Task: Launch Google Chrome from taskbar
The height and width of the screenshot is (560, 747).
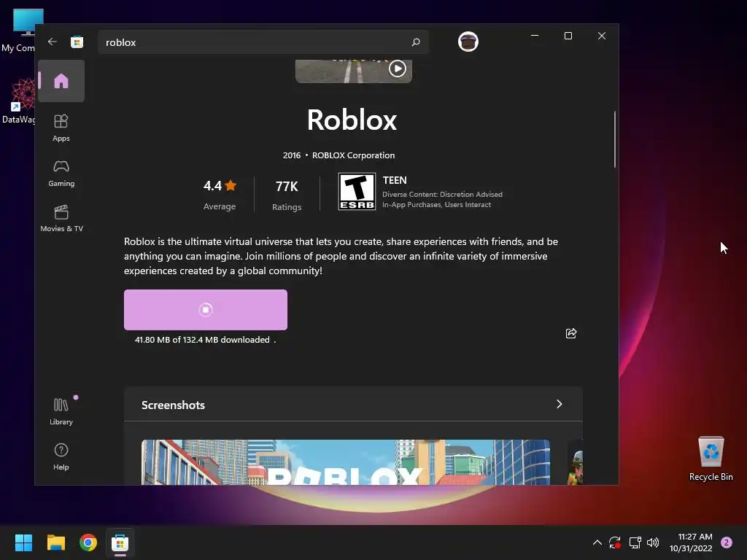Action: point(88,542)
